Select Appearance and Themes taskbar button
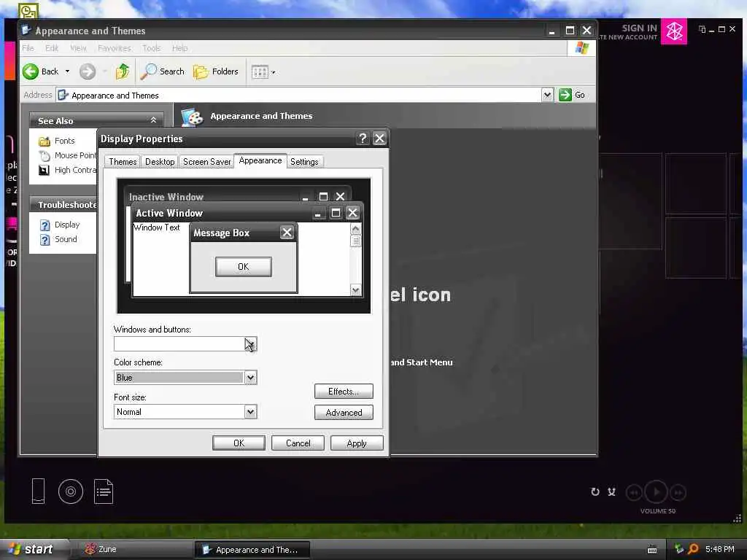 [x=252, y=550]
